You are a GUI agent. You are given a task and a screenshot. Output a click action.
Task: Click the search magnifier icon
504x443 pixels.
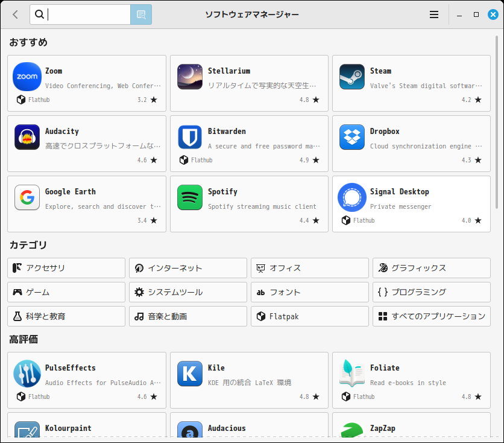[x=39, y=14]
